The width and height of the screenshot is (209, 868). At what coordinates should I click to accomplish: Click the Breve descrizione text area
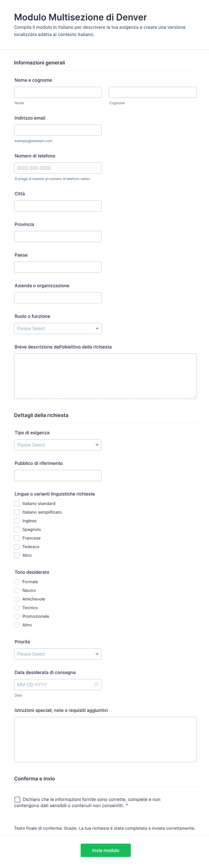click(106, 376)
